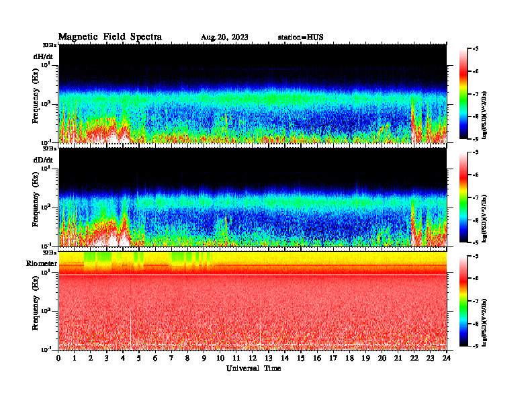Click the dH/dt panel color scale bar
This screenshot has height=411, width=532.
coord(463,94)
